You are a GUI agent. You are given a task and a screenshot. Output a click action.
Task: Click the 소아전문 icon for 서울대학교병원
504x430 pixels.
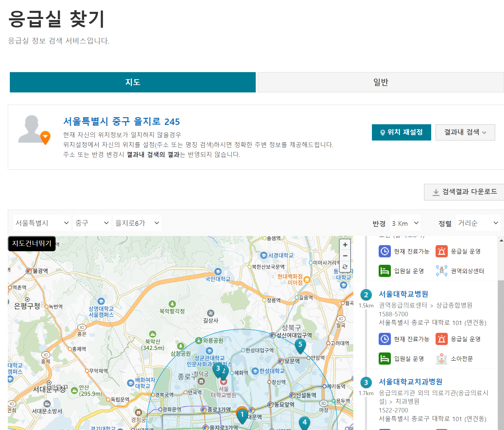441,358
